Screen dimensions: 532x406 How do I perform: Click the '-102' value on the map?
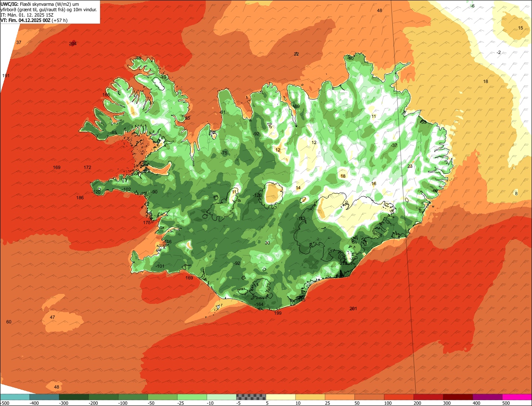coord(127,189)
